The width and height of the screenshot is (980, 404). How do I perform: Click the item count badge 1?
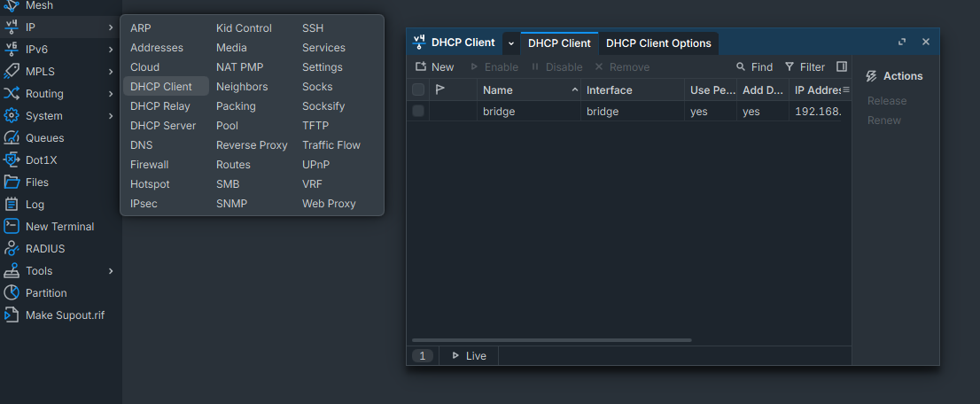423,356
